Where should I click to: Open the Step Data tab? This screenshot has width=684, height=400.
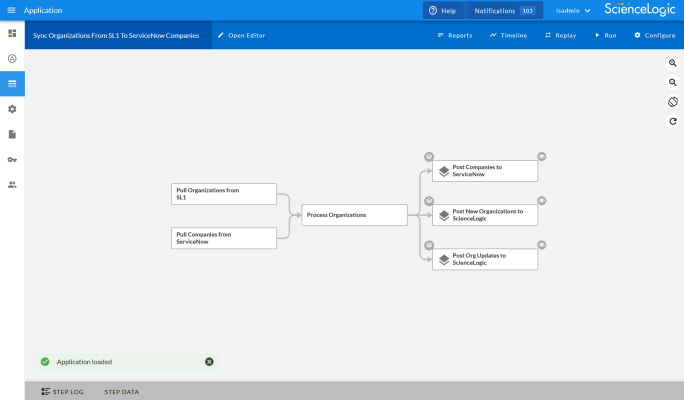point(122,392)
